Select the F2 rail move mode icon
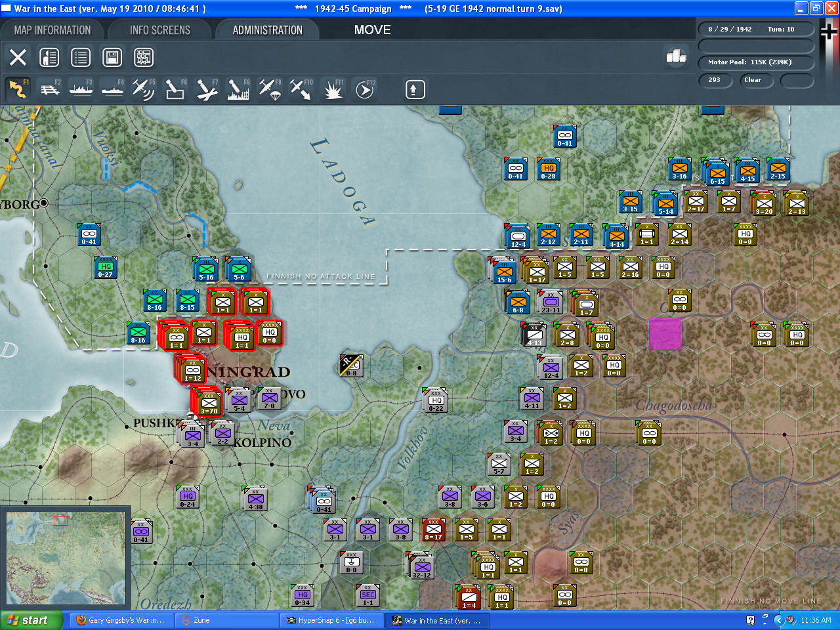Screen dimensions: 840x630 click(49, 89)
